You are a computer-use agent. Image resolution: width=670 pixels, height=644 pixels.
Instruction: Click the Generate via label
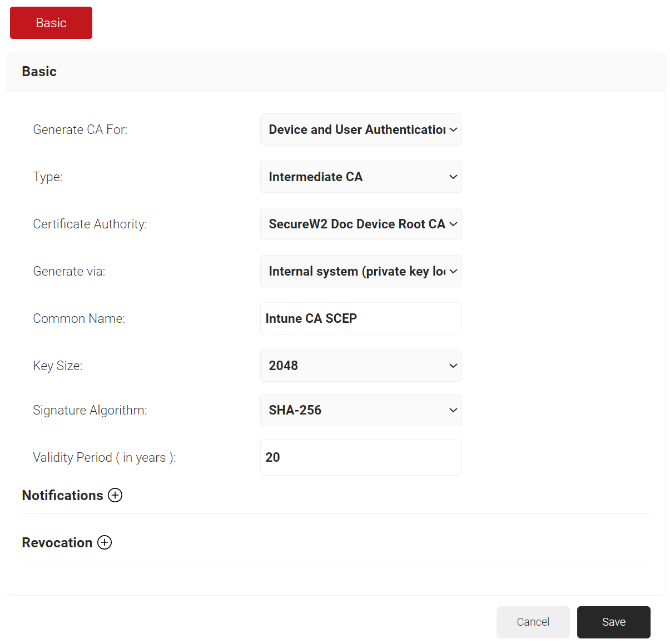(x=69, y=271)
